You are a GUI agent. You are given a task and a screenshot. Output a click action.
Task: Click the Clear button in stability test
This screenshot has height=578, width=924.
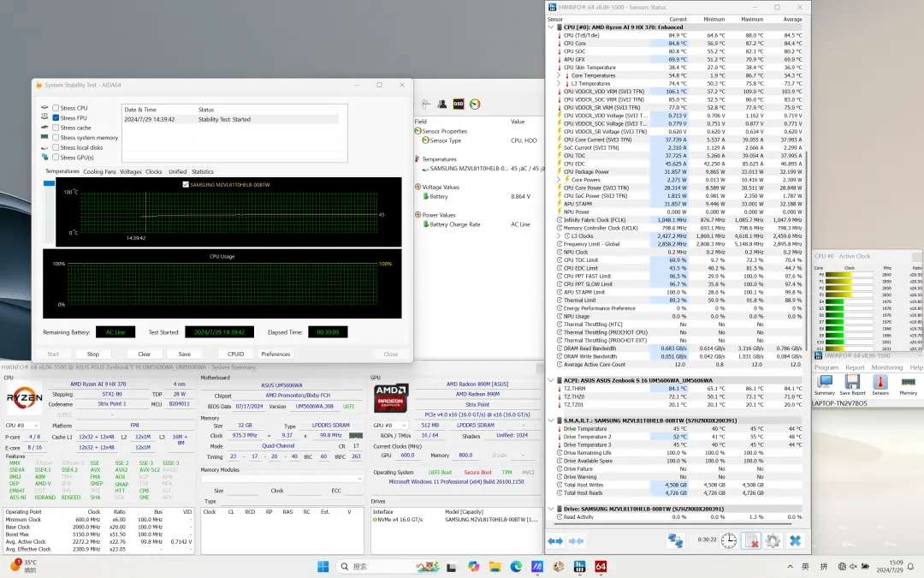pos(145,354)
